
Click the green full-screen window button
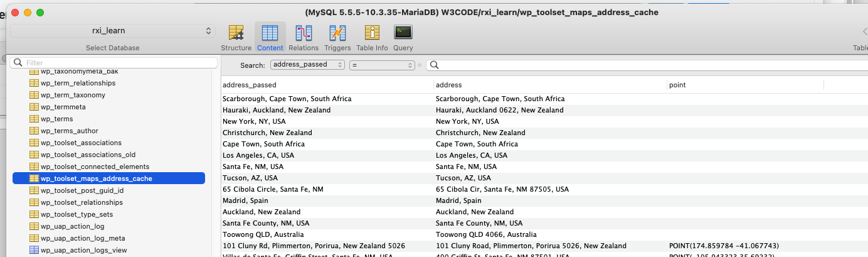[40, 13]
